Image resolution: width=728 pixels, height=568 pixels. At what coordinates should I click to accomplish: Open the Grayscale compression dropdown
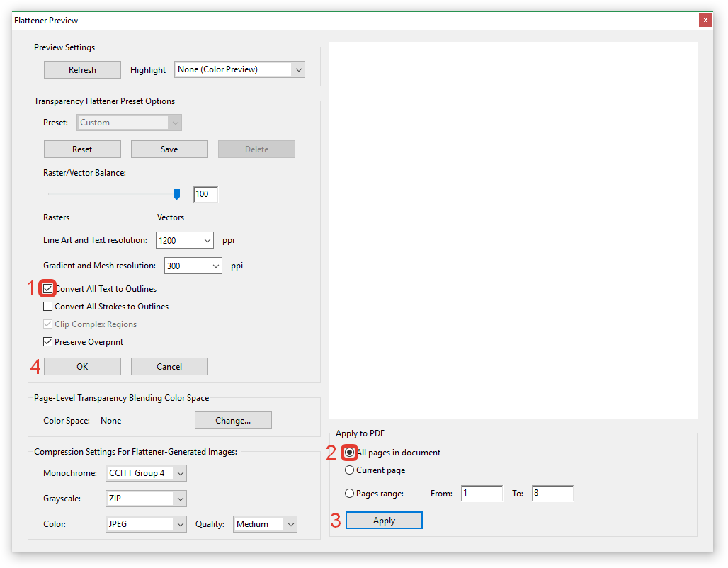(146, 499)
